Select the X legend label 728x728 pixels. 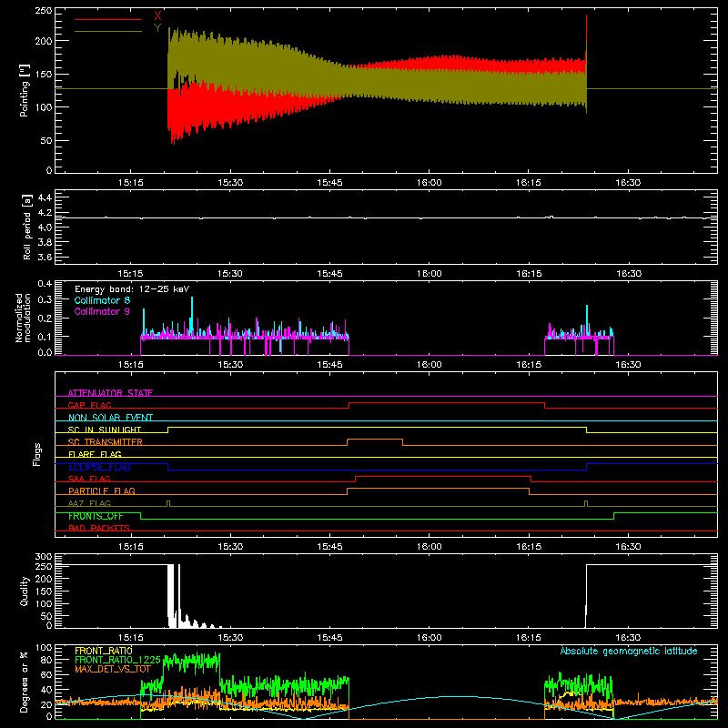157,16
